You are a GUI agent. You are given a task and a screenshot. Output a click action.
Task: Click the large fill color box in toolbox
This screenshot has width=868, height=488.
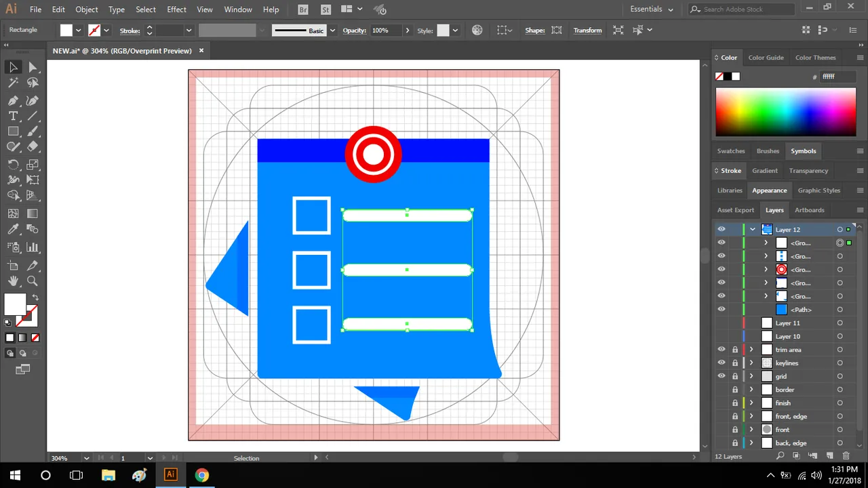[15, 304]
